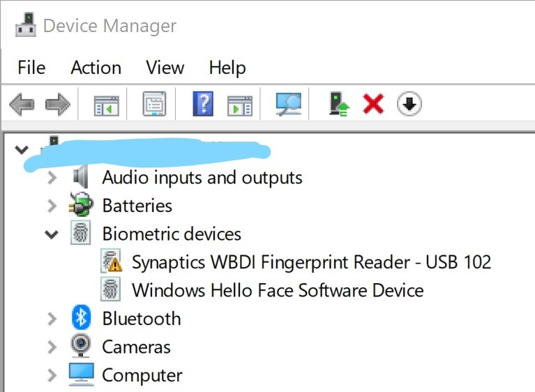Expand the Batteries category
Viewport: 535px width, 392px height.
pos(51,206)
